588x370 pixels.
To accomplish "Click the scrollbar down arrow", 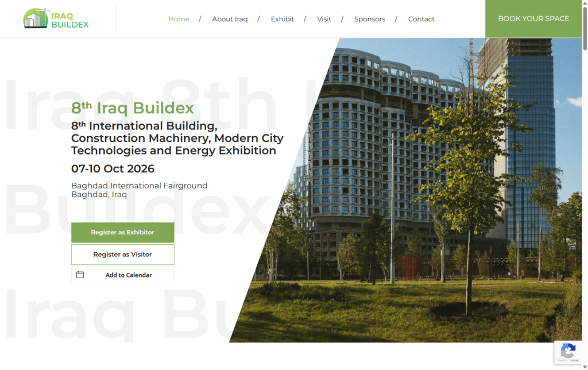I will coord(584,365).
